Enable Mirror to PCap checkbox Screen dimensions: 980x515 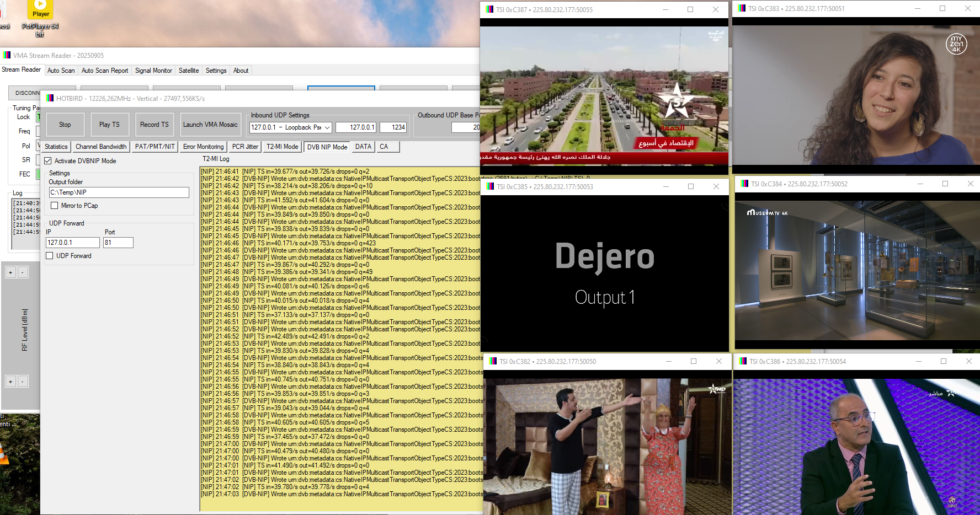(x=54, y=206)
